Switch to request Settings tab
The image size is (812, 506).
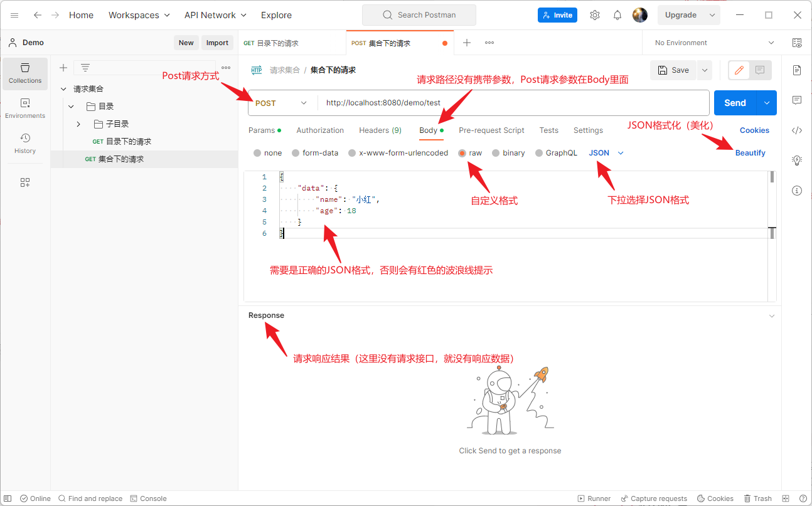(588, 130)
